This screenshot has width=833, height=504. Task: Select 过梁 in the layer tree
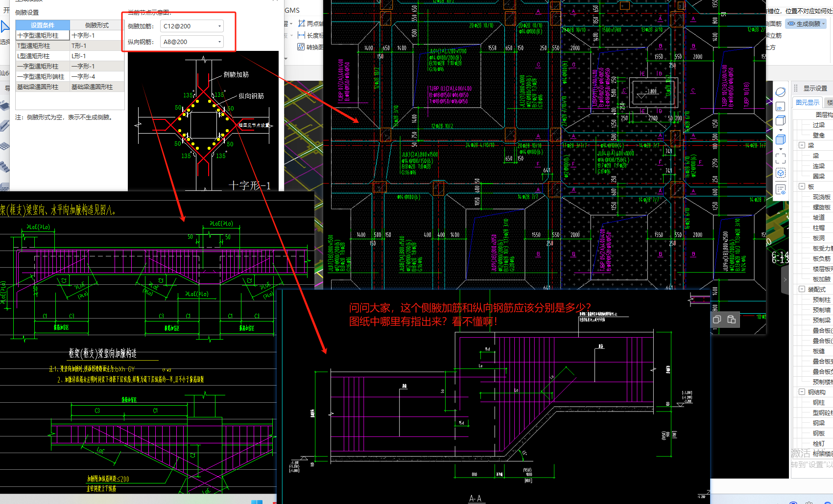[819, 125]
